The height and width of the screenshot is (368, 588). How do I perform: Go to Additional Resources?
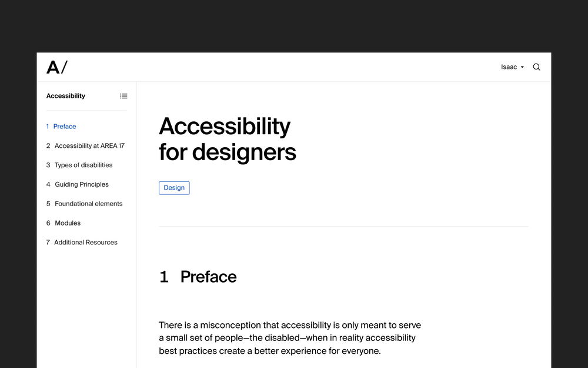85,243
